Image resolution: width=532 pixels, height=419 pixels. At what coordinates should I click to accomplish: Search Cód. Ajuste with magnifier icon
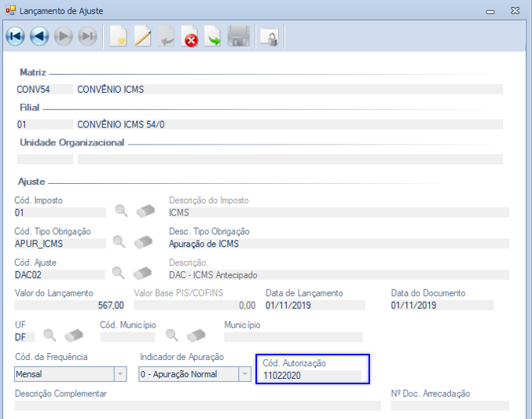(119, 273)
